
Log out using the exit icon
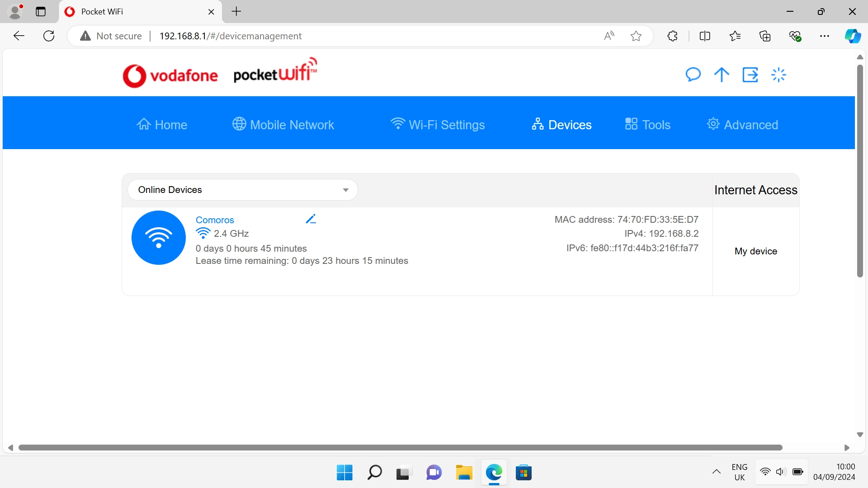click(x=750, y=75)
